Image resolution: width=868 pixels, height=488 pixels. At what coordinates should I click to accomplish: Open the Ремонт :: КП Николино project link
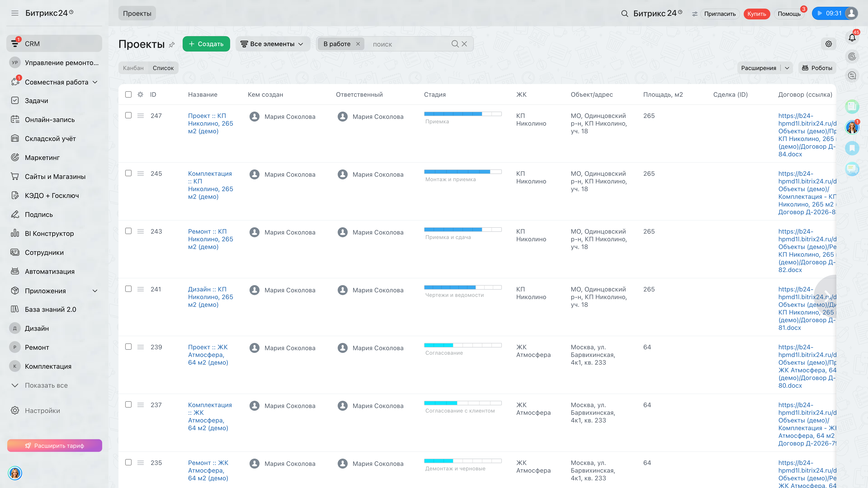[210, 239]
